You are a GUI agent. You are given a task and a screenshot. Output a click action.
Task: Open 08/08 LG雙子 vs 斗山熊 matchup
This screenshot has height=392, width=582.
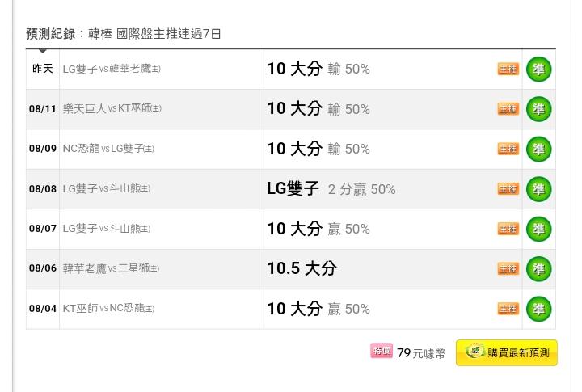107,188
